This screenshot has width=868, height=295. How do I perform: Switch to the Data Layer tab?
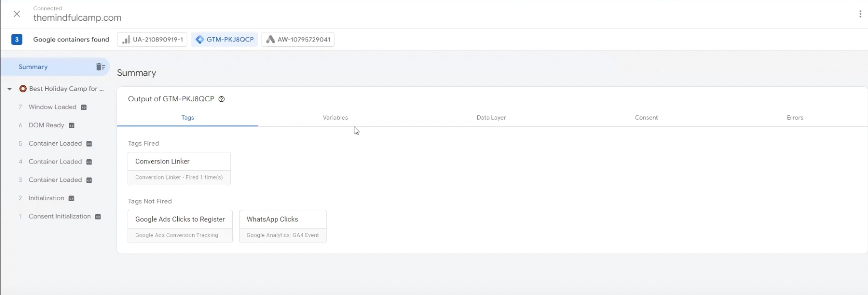click(x=491, y=118)
